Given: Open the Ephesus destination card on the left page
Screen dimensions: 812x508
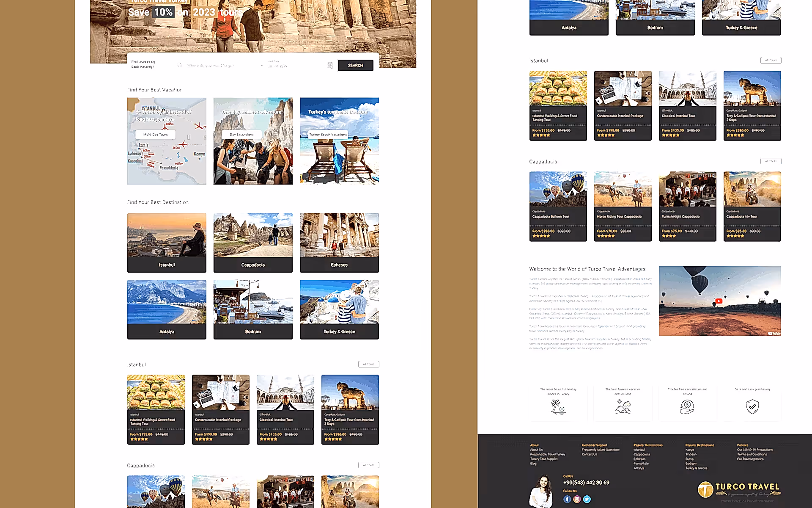Looking at the screenshot, I should point(339,243).
